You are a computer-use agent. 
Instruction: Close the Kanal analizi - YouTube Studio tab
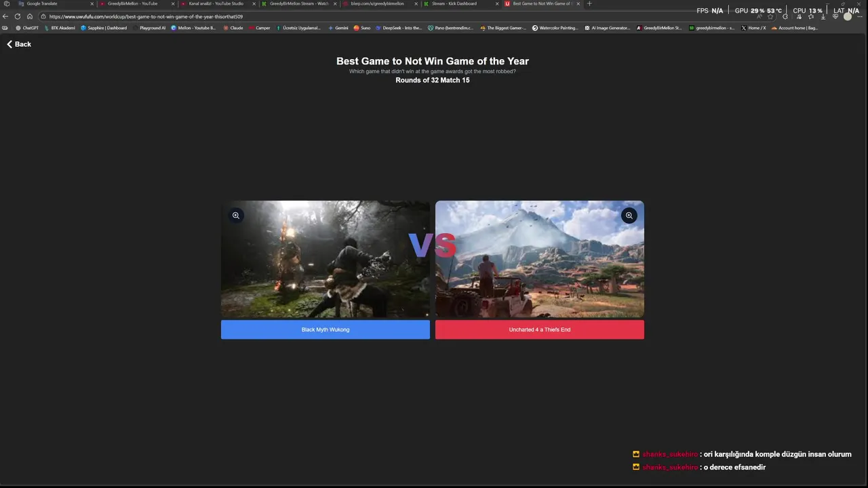click(x=254, y=3)
